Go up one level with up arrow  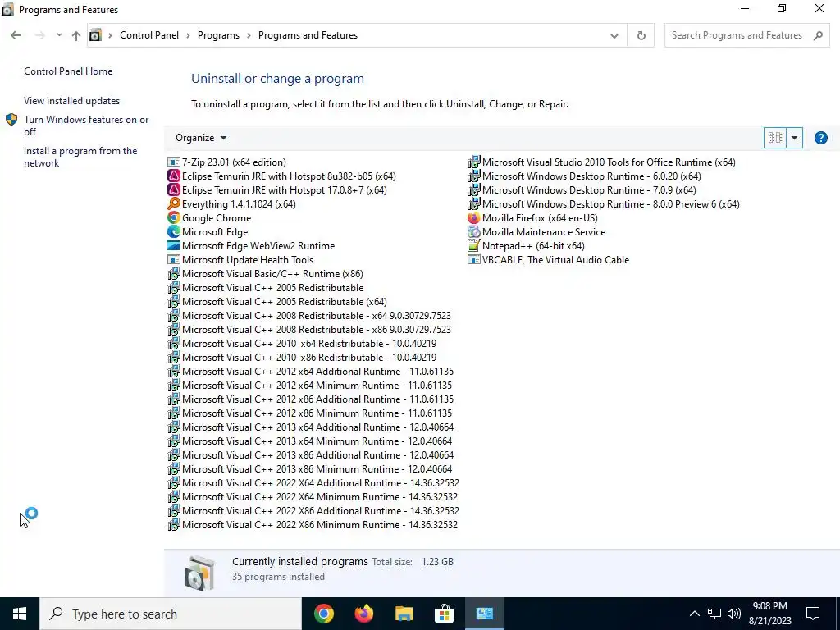click(76, 35)
